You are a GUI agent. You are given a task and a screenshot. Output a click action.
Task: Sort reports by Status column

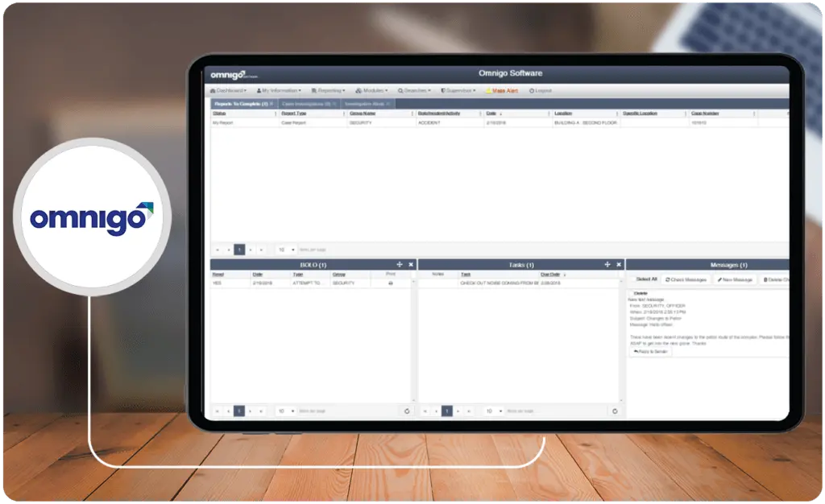tap(219, 114)
